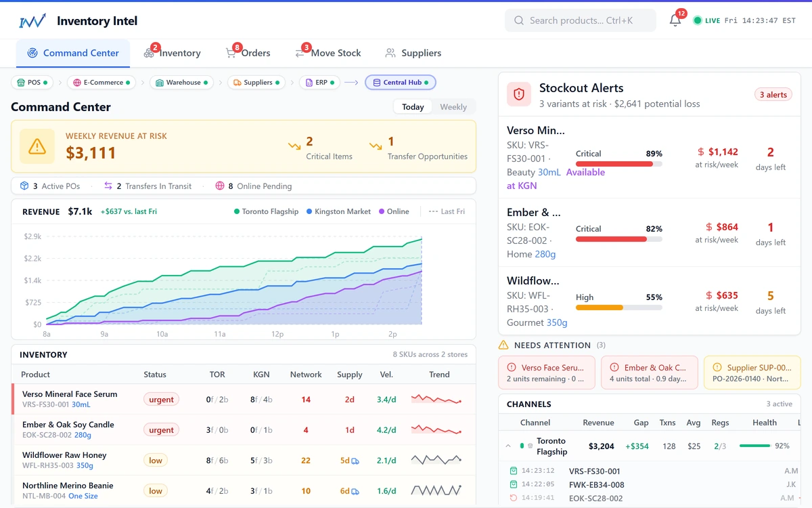
Task: Click the Northline Merino Beanie product name
Action: point(68,486)
